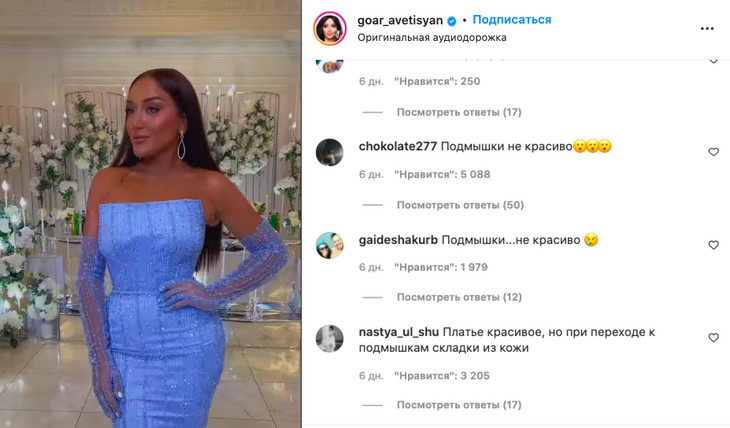Show the 17 replies below the 250-likes comment
This screenshot has width=730, height=428.
tap(459, 112)
